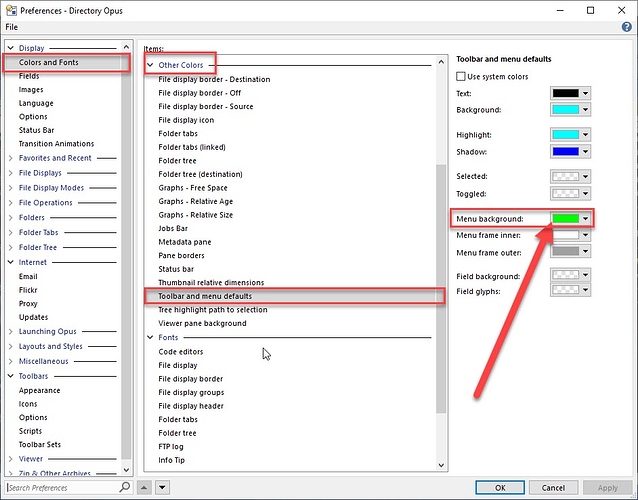Collapse the Toolbars category
Screen dimensions: 638x500
pyautogui.click(x=11, y=376)
